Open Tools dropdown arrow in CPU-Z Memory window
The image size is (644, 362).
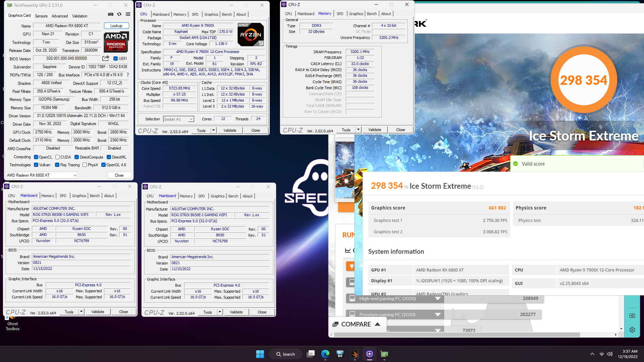[x=358, y=130]
